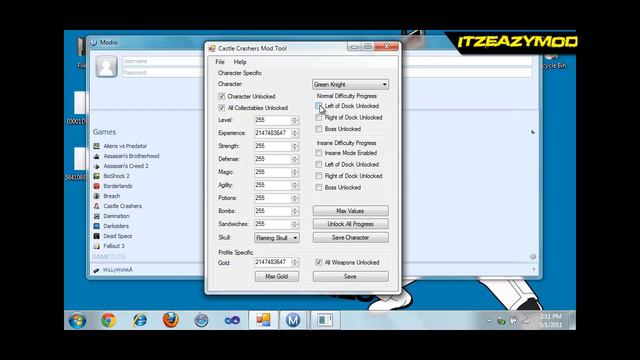This screenshot has height=360, width=640.
Task: Click the Sandwiches value field
Action: coord(273,224)
